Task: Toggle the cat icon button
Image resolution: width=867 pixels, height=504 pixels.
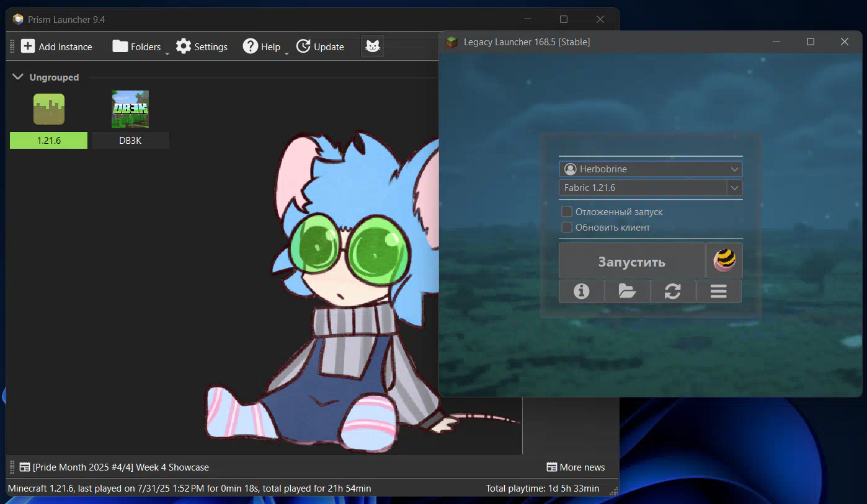Action: pos(373,46)
